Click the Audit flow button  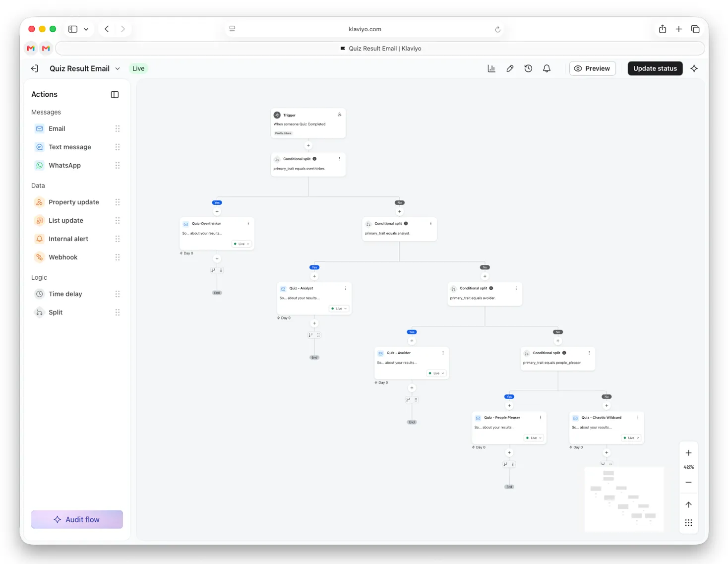(77, 519)
